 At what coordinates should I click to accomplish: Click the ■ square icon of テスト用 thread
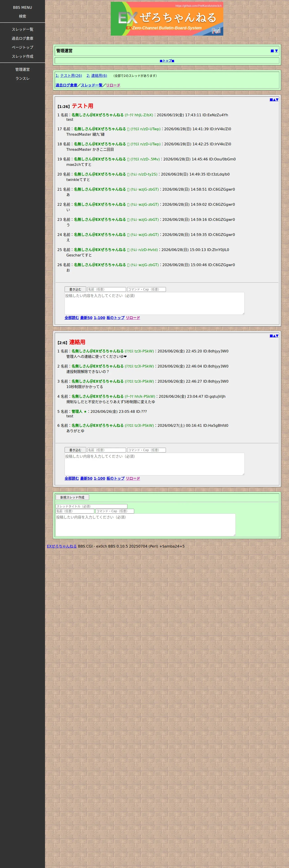tap(271, 100)
